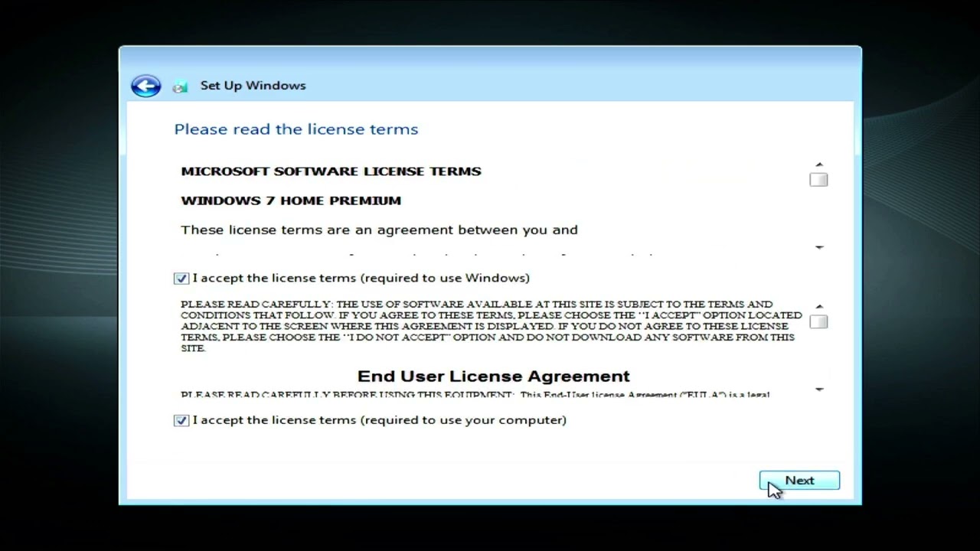Screen dimensions: 980x551
Task: Click the Next button
Action: [799, 481]
